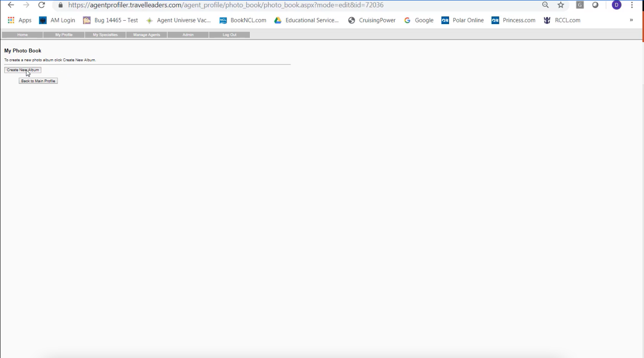Bookmark this page with star icon
The width and height of the screenshot is (644, 358).
point(561,5)
